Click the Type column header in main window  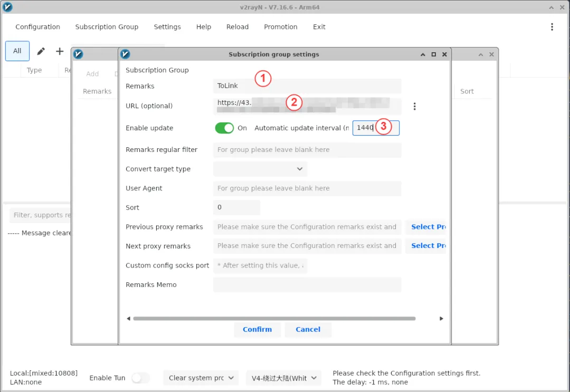tap(34, 70)
